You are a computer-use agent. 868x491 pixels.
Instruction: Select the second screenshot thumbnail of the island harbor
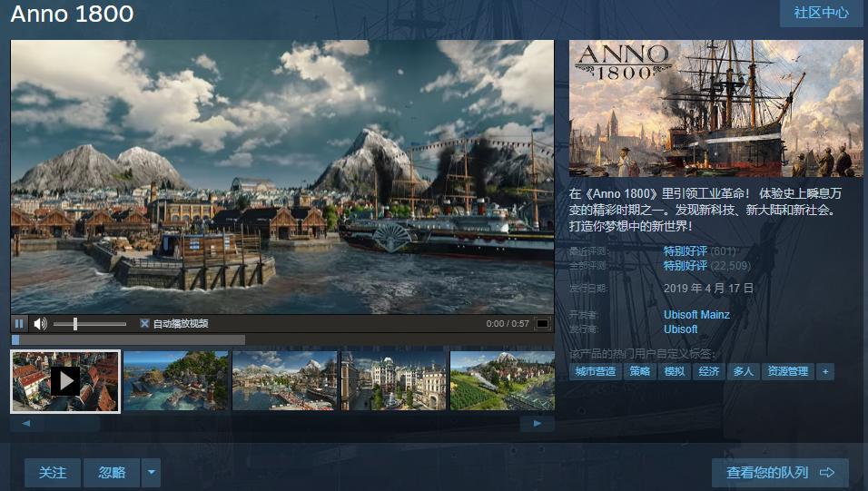tap(176, 381)
